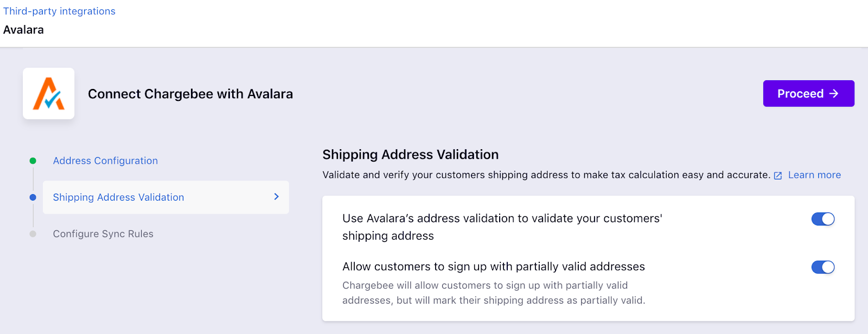Click the Allow customers partially valid addresses label
This screenshot has height=334, width=868.
tap(494, 267)
